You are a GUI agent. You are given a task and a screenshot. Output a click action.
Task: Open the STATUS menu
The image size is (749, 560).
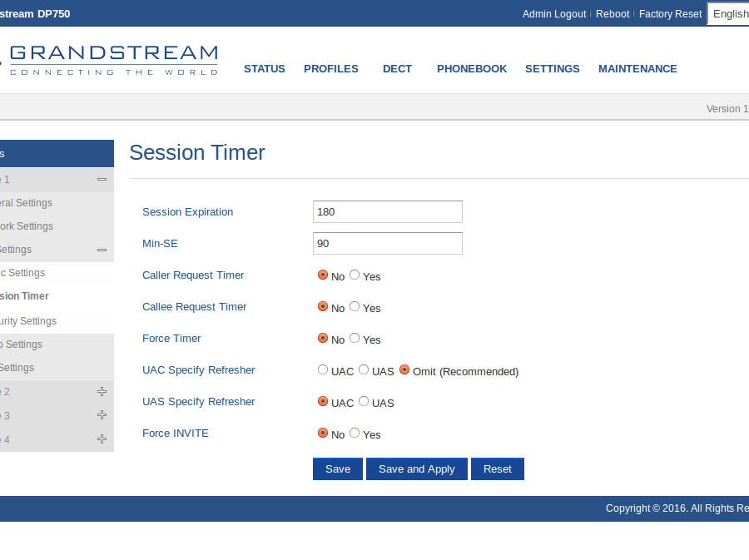(x=264, y=69)
